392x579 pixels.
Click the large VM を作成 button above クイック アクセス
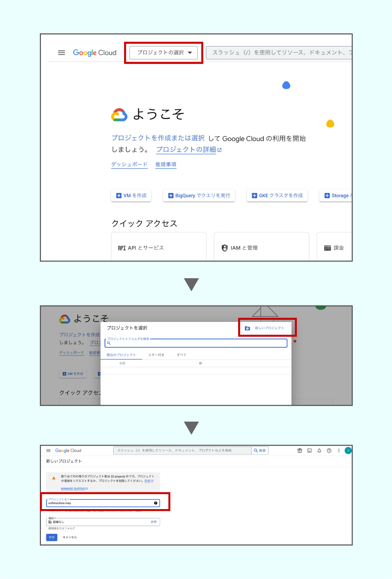pos(131,195)
